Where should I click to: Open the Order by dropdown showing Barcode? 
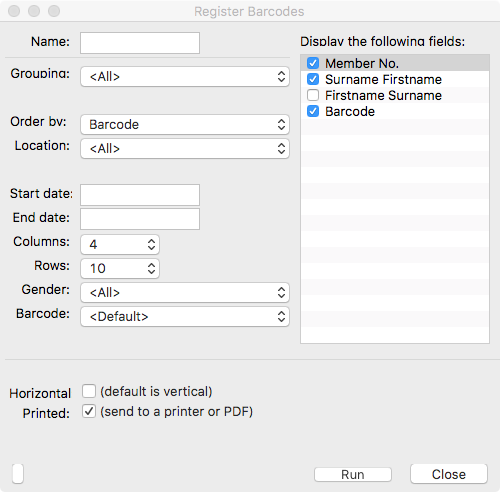click(x=185, y=125)
